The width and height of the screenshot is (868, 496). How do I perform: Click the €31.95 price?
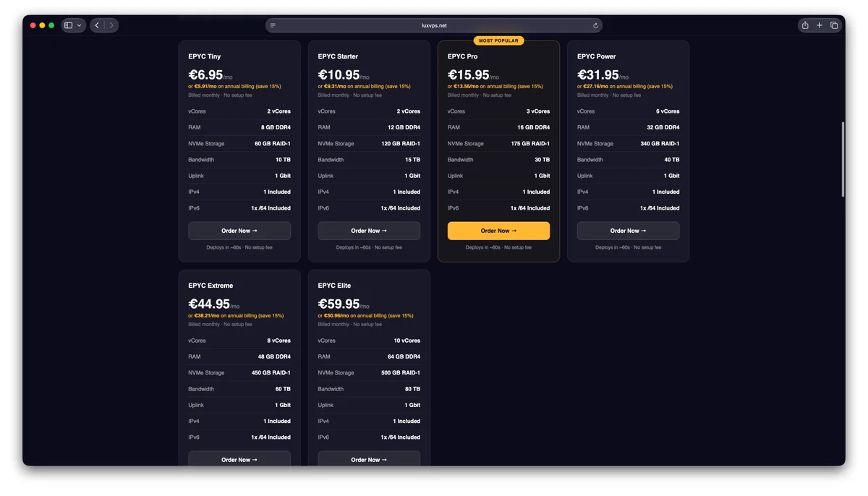[x=598, y=75]
